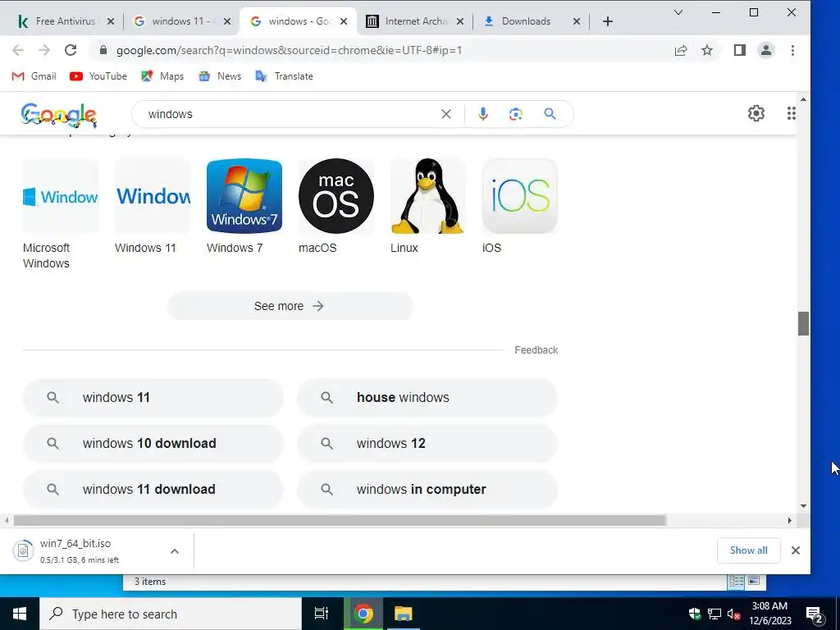View site information lock icon
840x630 pixels.
coord(103,50)
